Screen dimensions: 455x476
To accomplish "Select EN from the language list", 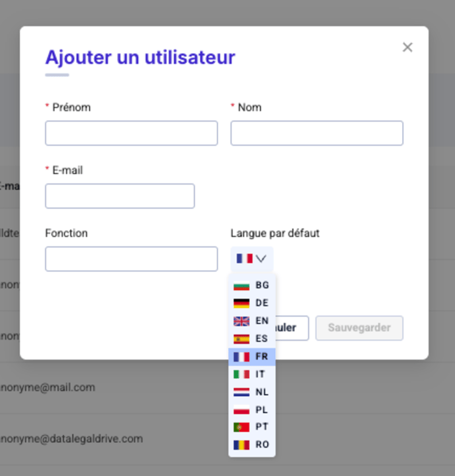I will 262,321.
